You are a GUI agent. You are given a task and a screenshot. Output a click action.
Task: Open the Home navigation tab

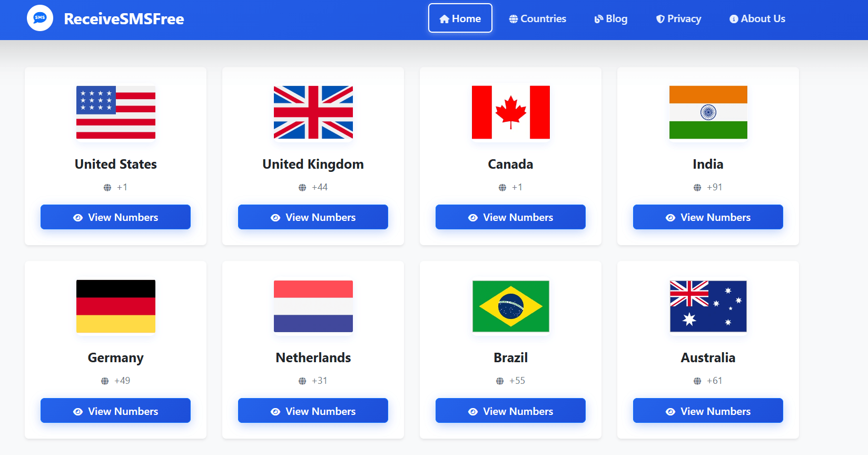tap(460, 18)
